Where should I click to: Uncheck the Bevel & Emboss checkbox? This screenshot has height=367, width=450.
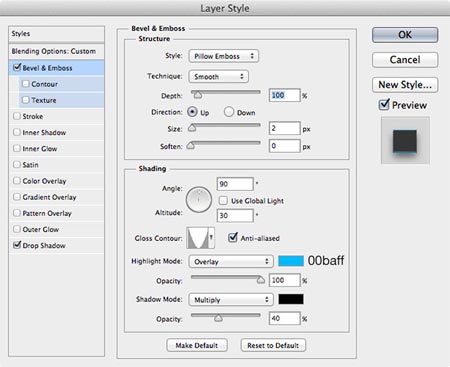click(x=17, y=67)
